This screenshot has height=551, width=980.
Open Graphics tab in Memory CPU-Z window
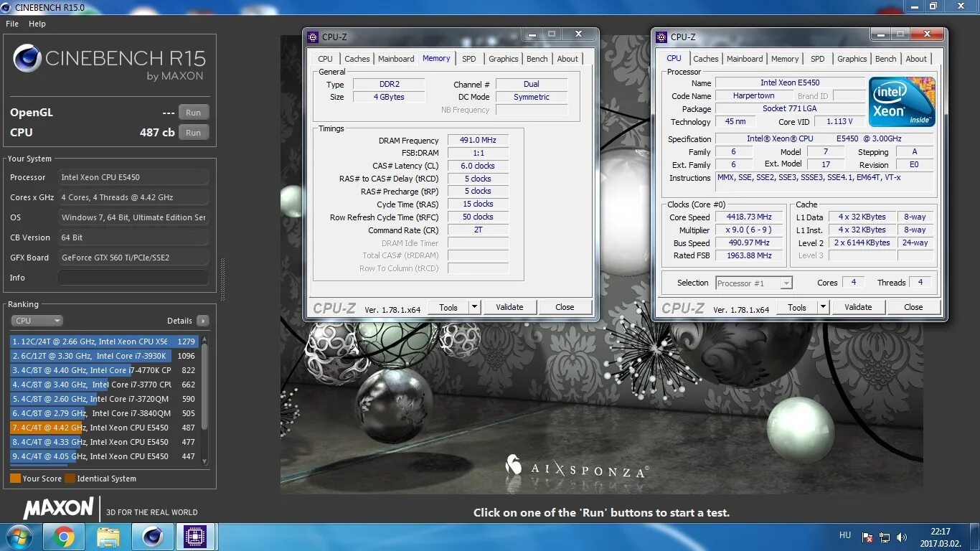pyautogui.click(x=504, y=59)
